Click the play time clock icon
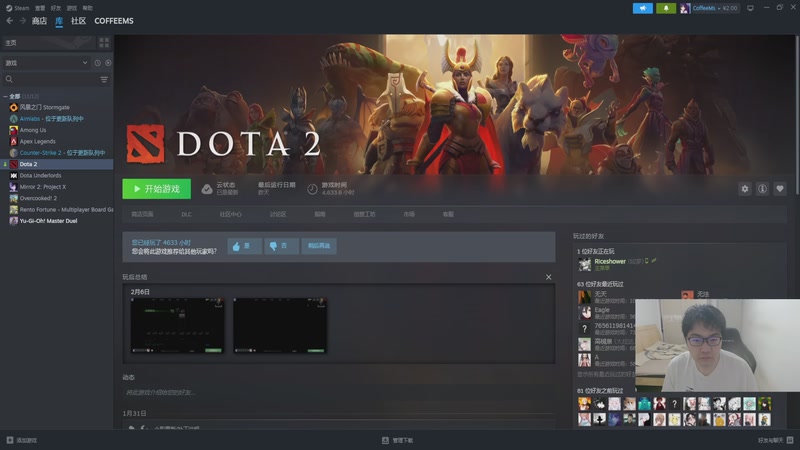The width and height of the screenshot is (800, 450). click(x=312, y=189)
